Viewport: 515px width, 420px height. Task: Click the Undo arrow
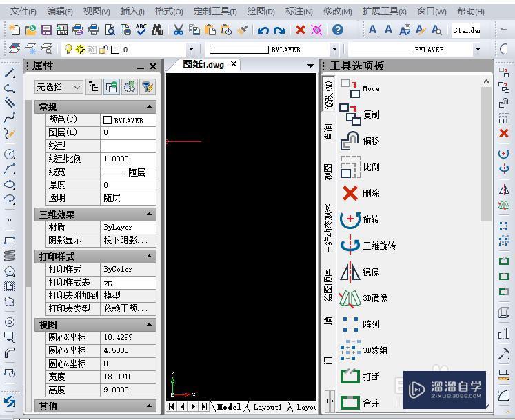tap(263, 30)
